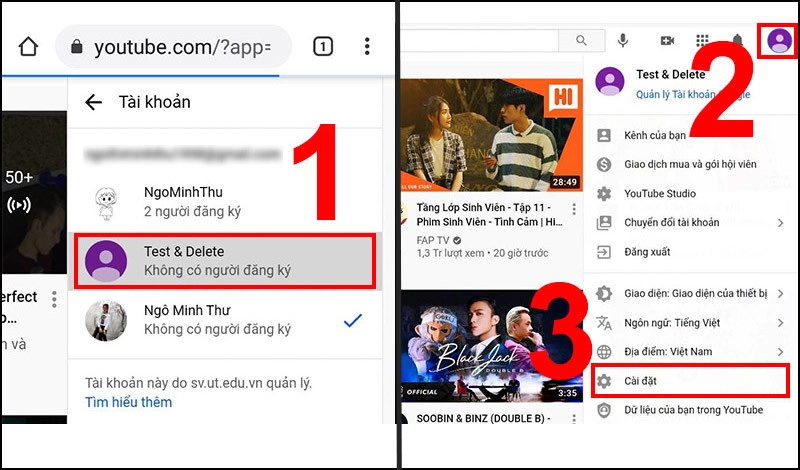The width and height of the screenshot is (800, 470).
Task: Click the profile avatar at top right
Action: pyautogui.click(x=779, y=40)
